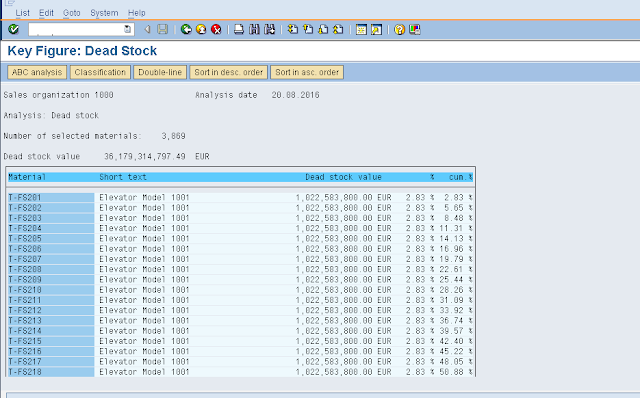
Task: Collapse the command field with the triangle icon
Action: (x=147, y=29)
